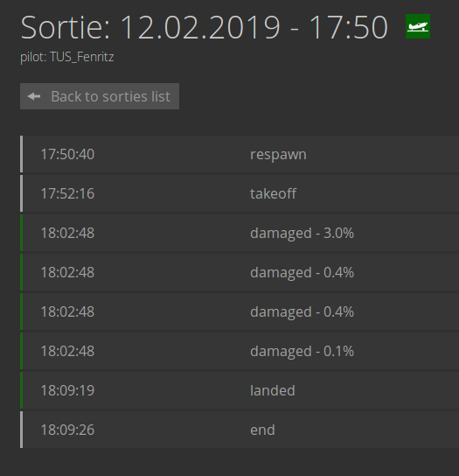Viewport: 459px width, 476px height.
Task: Select the 17:50:40 respawn log row
Action: point(240,154)
